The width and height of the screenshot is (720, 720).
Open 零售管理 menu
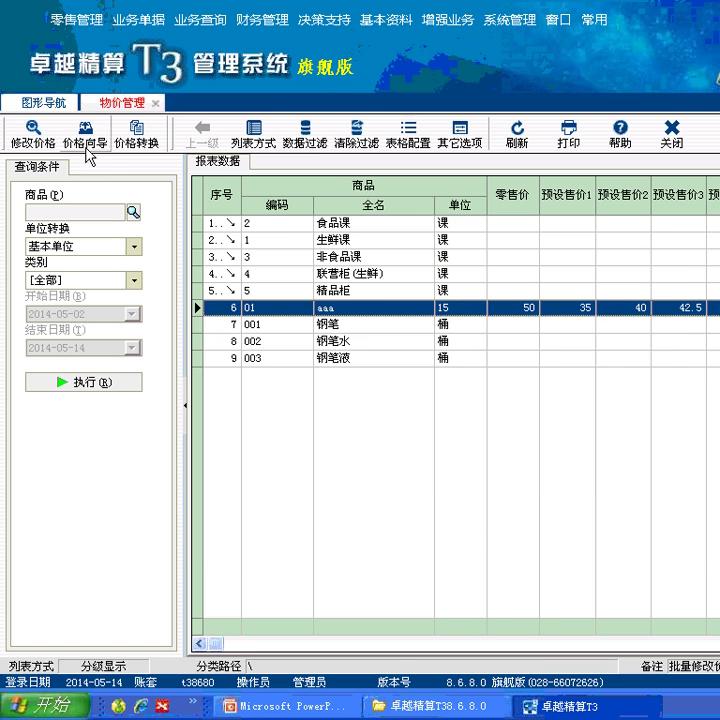(x=77, y=20)
